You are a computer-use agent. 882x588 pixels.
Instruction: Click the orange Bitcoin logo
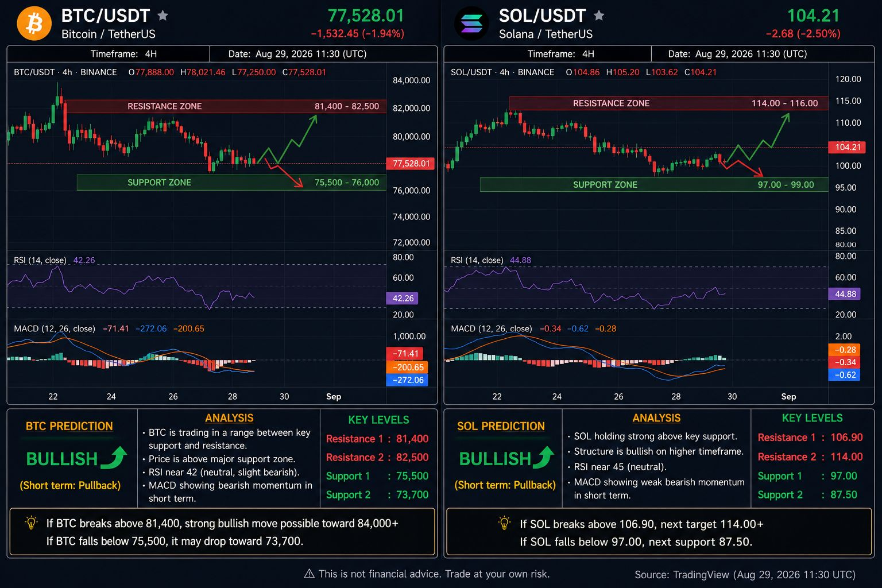tap(34, 24)
